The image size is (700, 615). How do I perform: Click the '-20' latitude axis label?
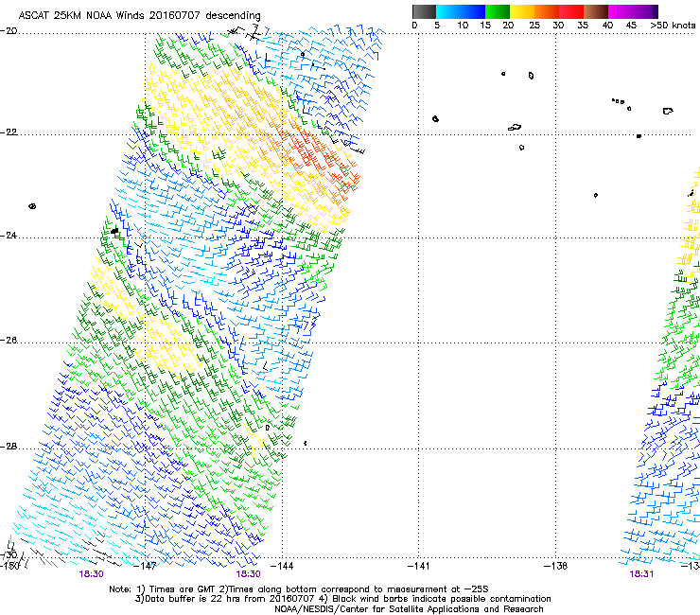pyautogui.click(x=9, y=31)
